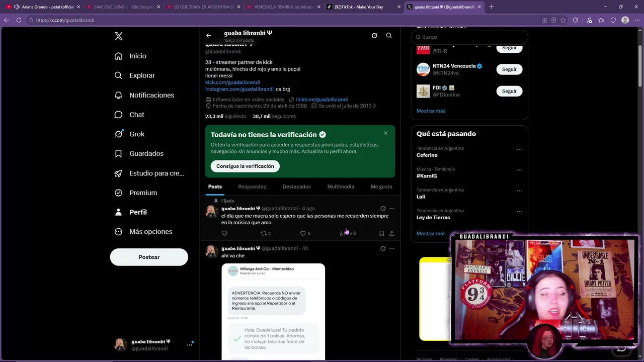Click the Grok icon on the pinned post

point(383,208)
